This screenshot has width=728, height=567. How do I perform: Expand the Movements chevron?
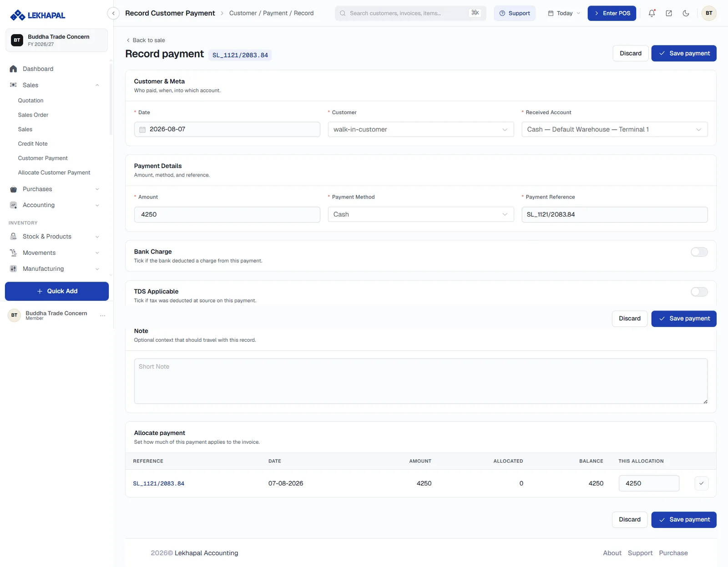pos(97,253)
